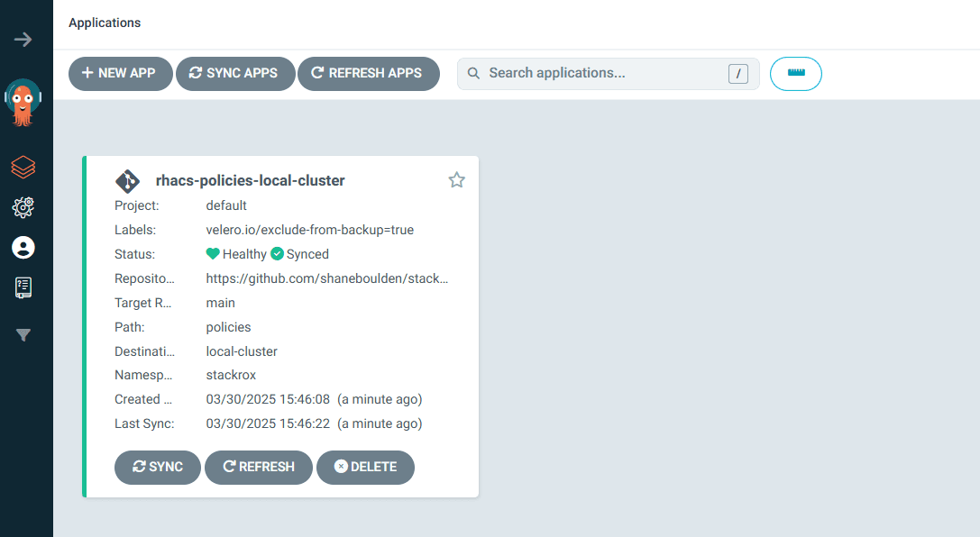Screen dimensions: 980x537
Task: Click the Argo CD octopus logo
Action: (23, 103)
